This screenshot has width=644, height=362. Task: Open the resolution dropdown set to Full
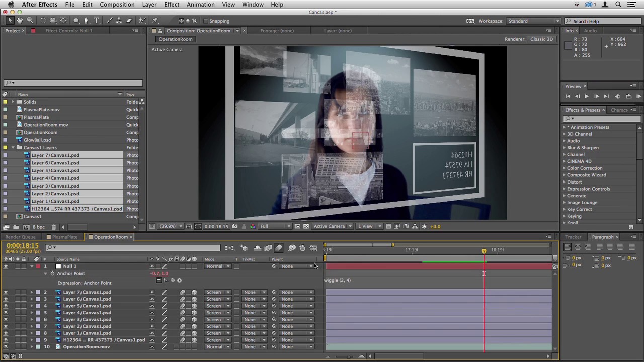(x=275, y=226)
